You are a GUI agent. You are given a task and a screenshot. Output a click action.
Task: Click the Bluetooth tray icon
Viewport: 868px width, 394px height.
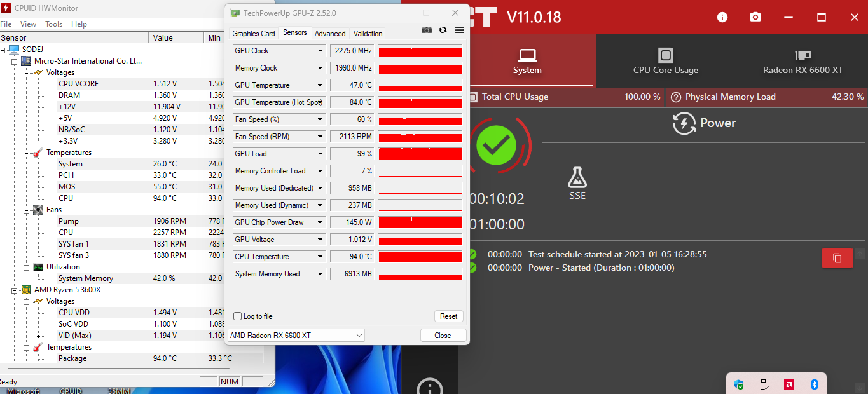[814, 384]
